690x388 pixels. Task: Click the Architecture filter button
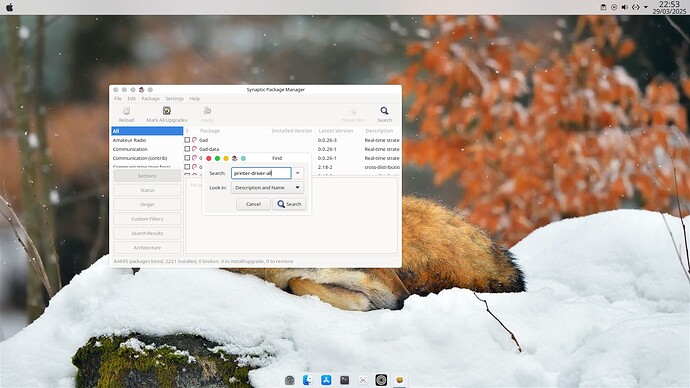147,248
